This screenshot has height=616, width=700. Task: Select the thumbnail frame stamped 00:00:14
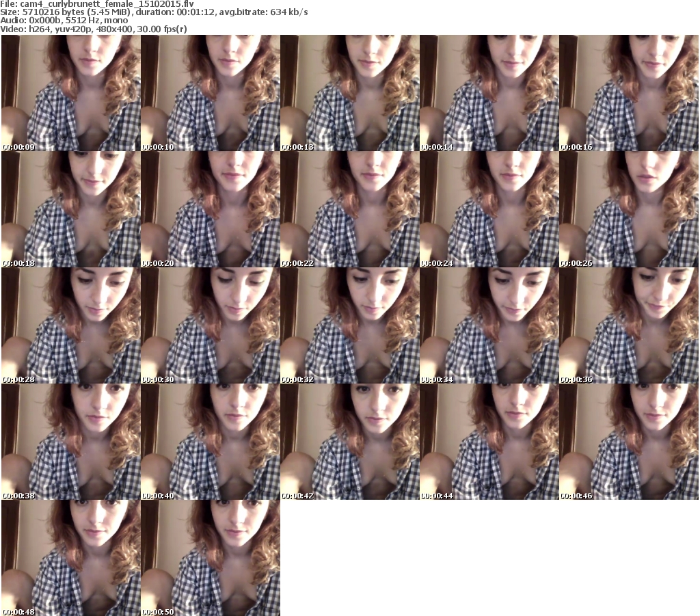pyautogui.click(x=489, y=93)
